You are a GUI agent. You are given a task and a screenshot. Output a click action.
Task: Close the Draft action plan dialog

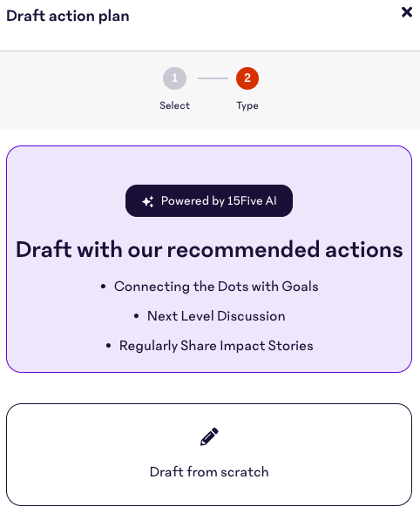(x=407, y=12)
